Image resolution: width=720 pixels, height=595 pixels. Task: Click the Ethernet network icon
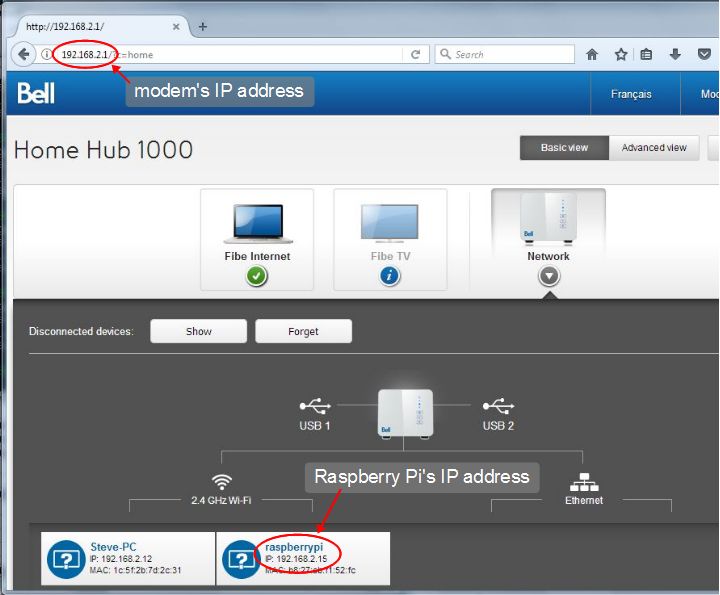(584, 482)
